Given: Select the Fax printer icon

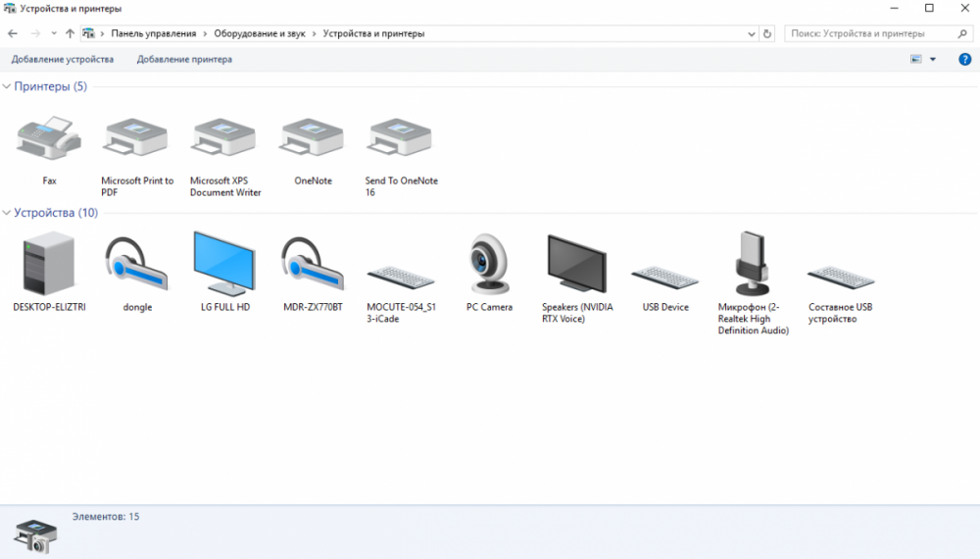Looking at the screenshot, I should 49,140.
